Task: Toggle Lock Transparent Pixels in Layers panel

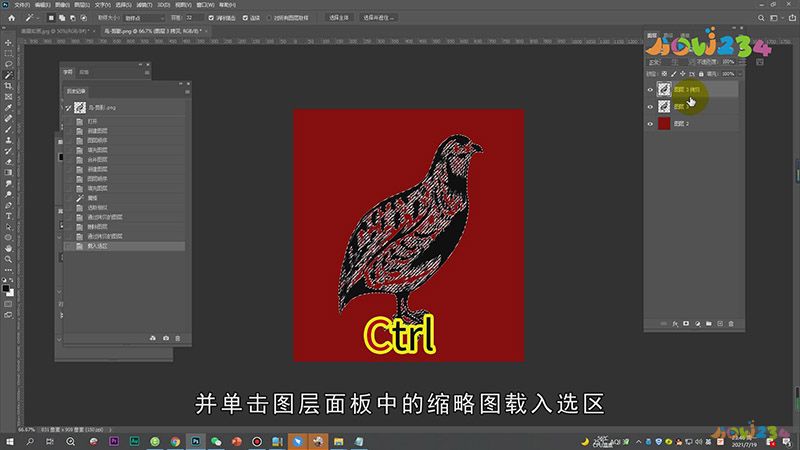Action: [664, 74]
